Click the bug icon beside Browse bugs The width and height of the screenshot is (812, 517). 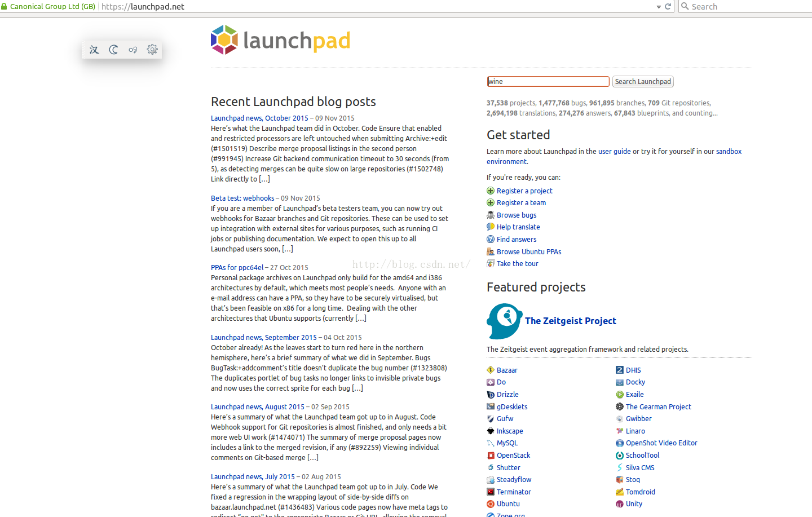click(491, 215)
